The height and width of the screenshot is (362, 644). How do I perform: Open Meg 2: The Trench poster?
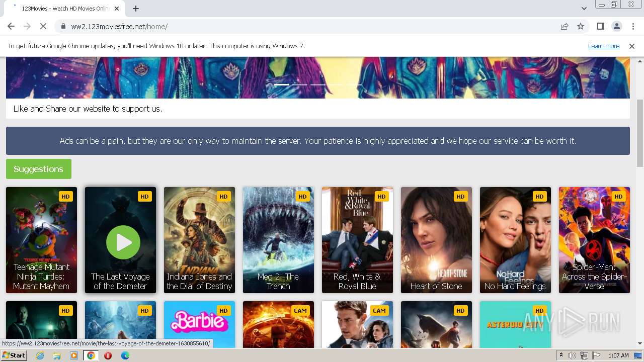tap(278, 240)
